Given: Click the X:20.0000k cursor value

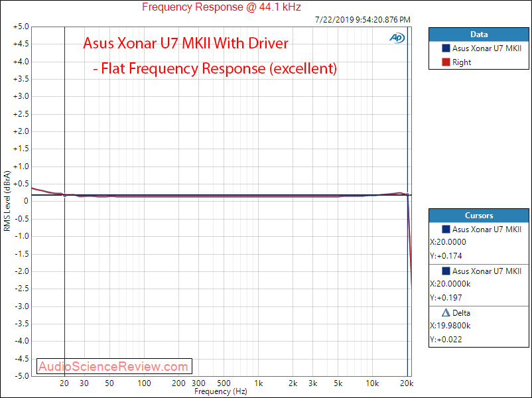Looking at the screenshot, I should (x=450, y=284).
